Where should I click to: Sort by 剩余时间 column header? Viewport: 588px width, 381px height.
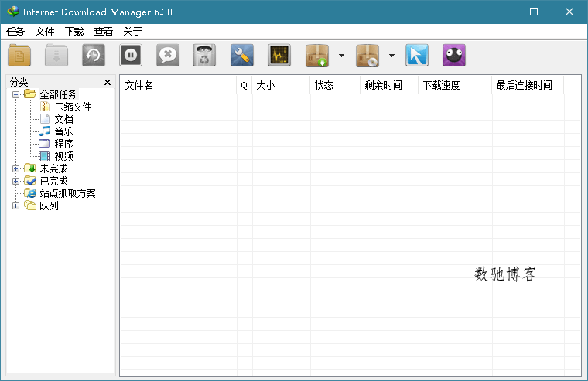[389, 86]
